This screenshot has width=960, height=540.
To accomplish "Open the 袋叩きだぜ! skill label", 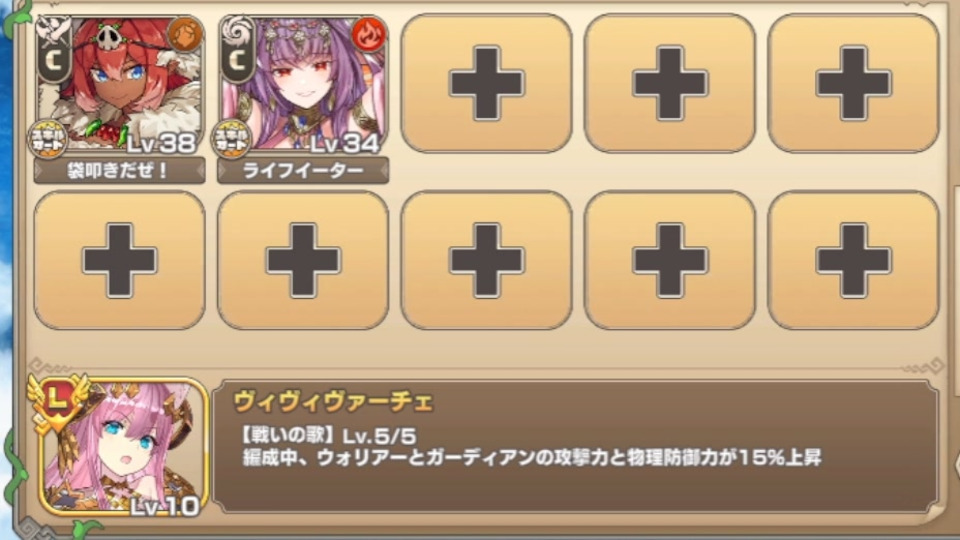I will 119,170.
